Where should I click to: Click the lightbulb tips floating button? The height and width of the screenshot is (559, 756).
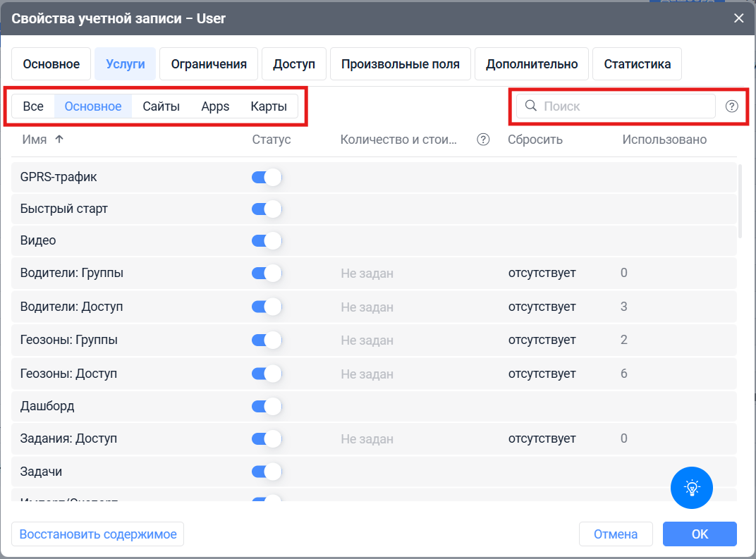(x=692, y=487)
